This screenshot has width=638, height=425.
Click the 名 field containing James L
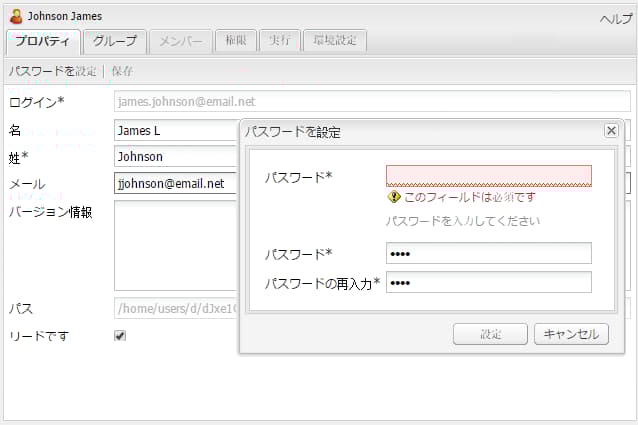176,131
